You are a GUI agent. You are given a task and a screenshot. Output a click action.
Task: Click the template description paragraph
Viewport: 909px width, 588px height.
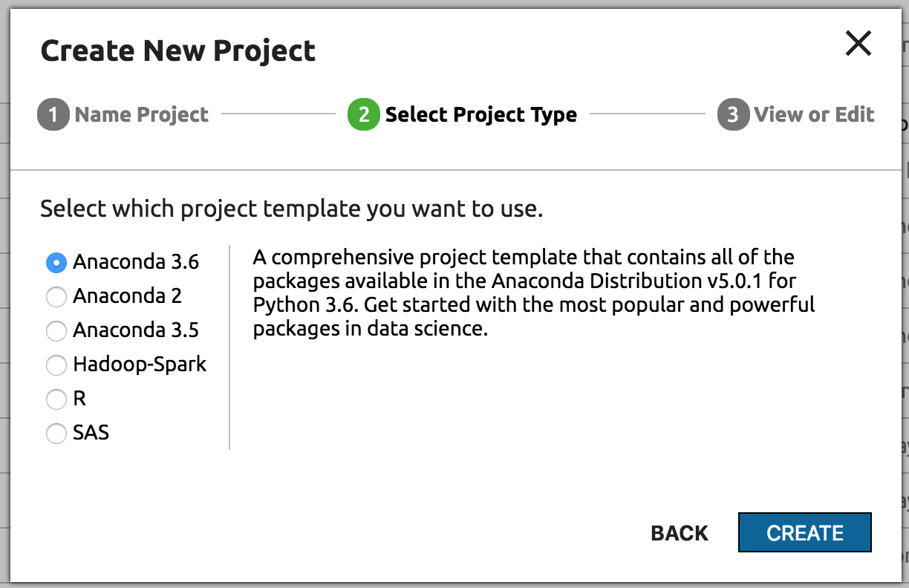(533, 293)
